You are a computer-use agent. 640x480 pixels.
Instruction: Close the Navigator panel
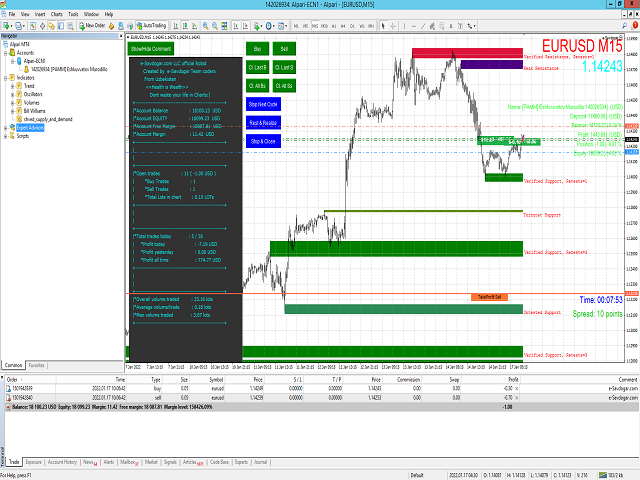tap(121, 36)
